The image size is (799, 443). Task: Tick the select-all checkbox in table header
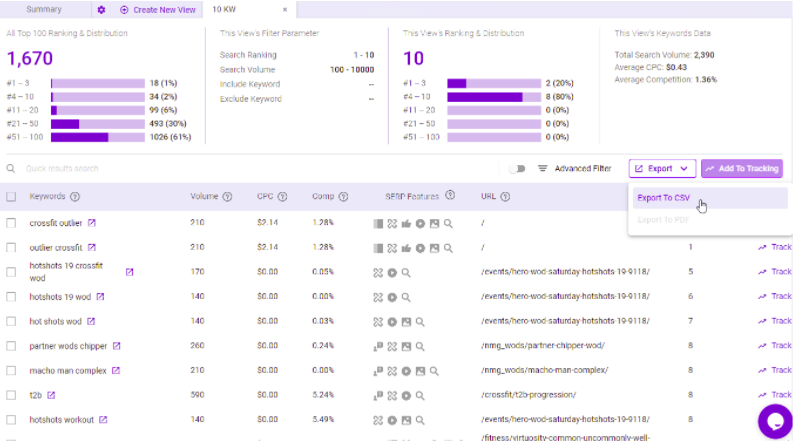(11, 196)
